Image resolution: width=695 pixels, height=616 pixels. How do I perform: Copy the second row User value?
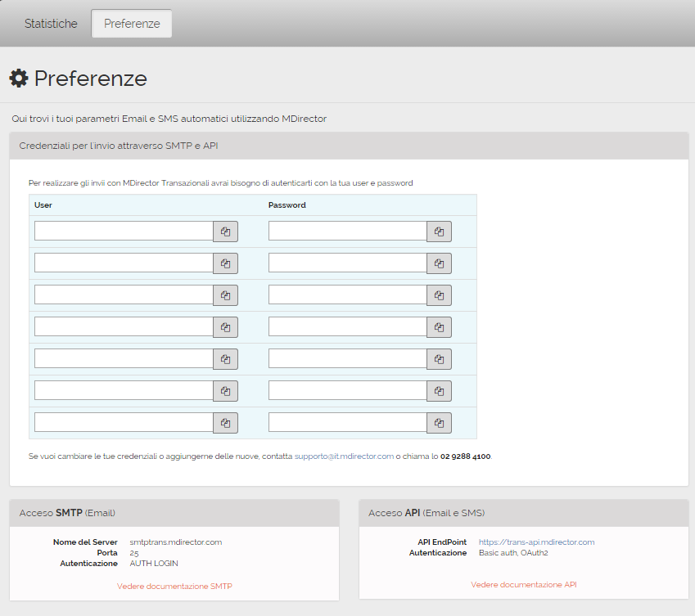225,263
